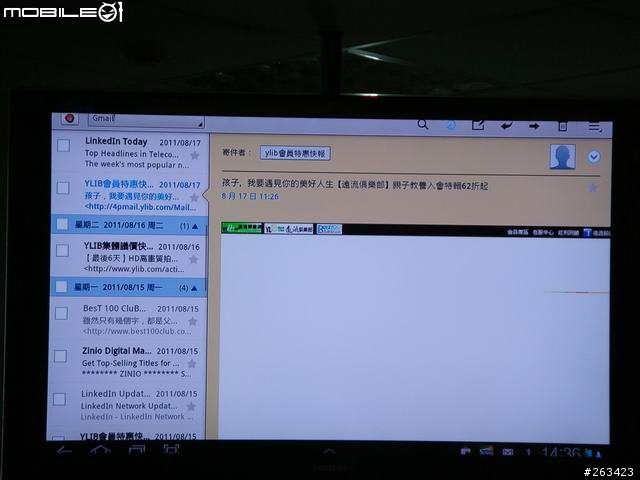Open the 4pmail.ylib.com link email row
This screenshot has width=640, height=480.
pyautogui.click(x=129, y=194)
